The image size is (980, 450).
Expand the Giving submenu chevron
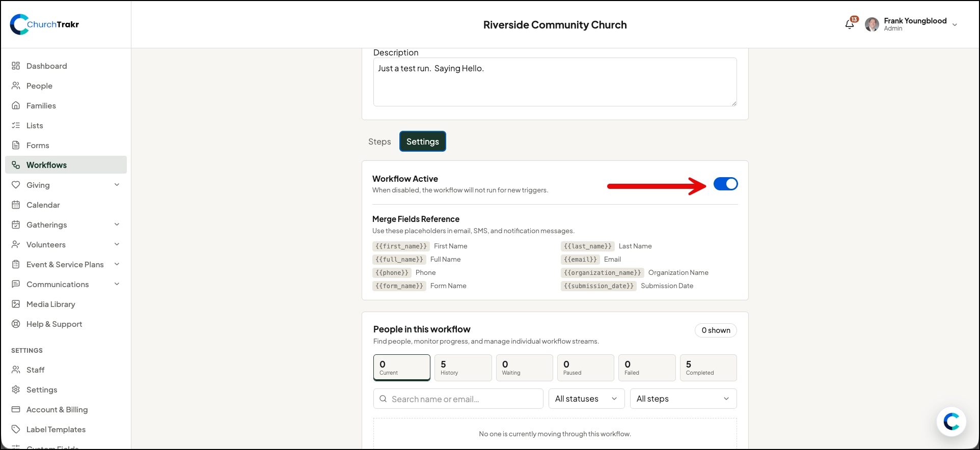tap(117, 185)
